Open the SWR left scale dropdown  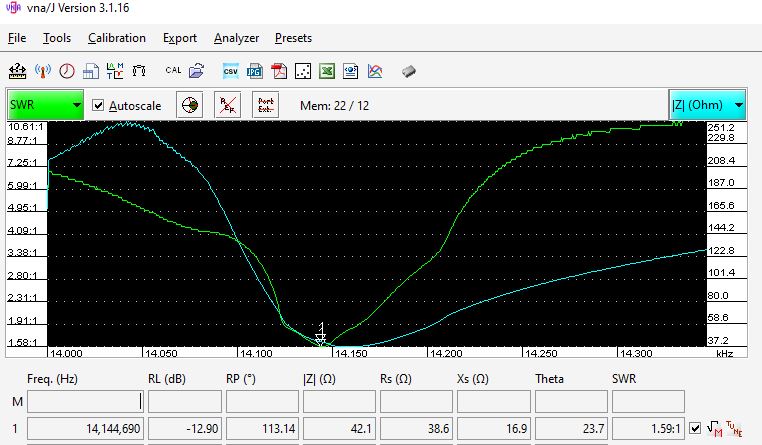click(x=45, y=105)
